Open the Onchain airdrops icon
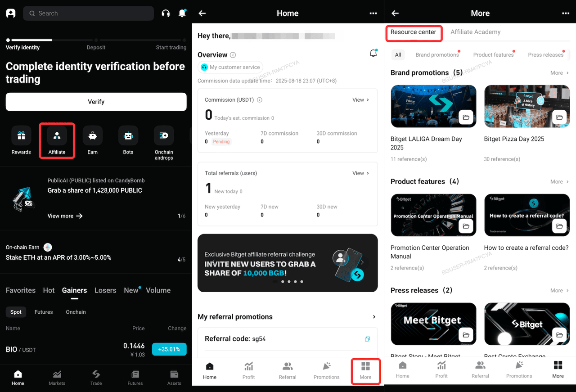The height and width of the screenshot is (392, 576). (164, 135)
